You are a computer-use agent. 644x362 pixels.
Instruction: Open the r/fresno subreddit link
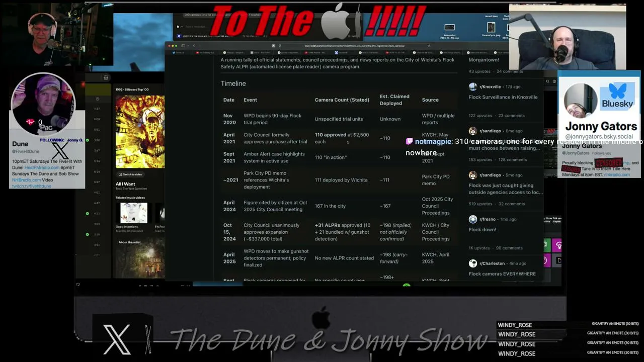point(488,219)
